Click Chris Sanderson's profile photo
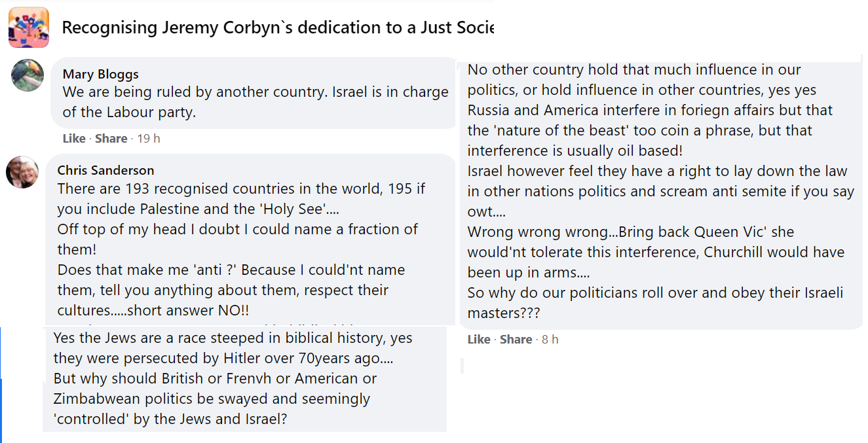 pyautogui.click(x=22, y=172)
